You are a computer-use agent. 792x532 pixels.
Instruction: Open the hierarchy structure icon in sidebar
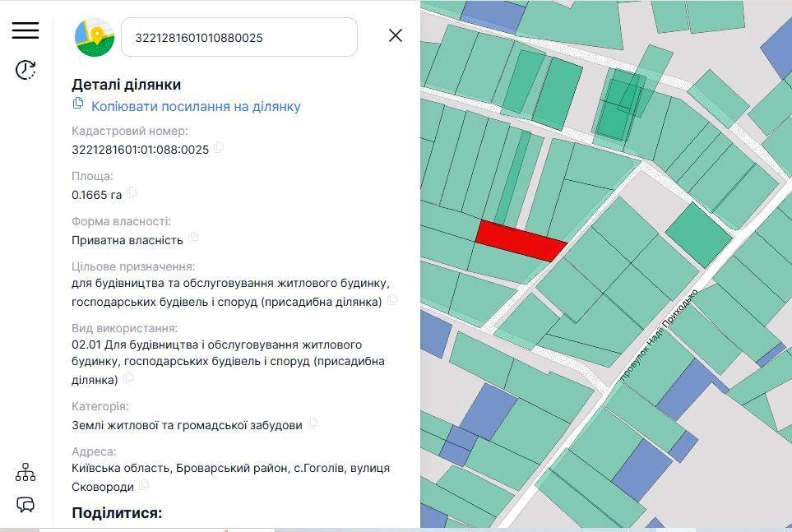pyautogui.click(x=25, y=472)
